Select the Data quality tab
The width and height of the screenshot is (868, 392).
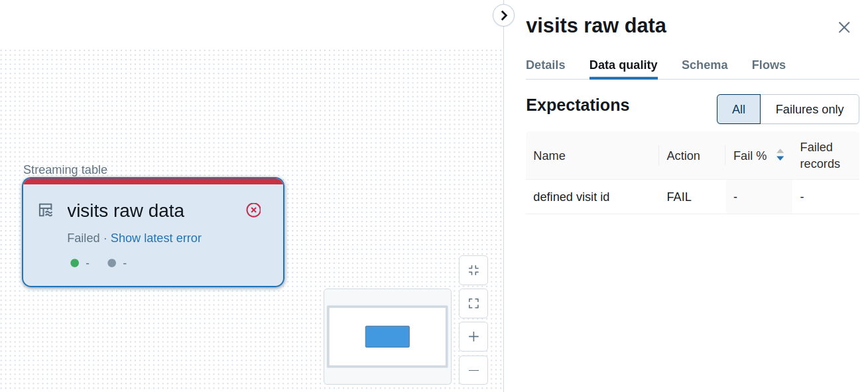pyautogui.click(x=623, y=65)
